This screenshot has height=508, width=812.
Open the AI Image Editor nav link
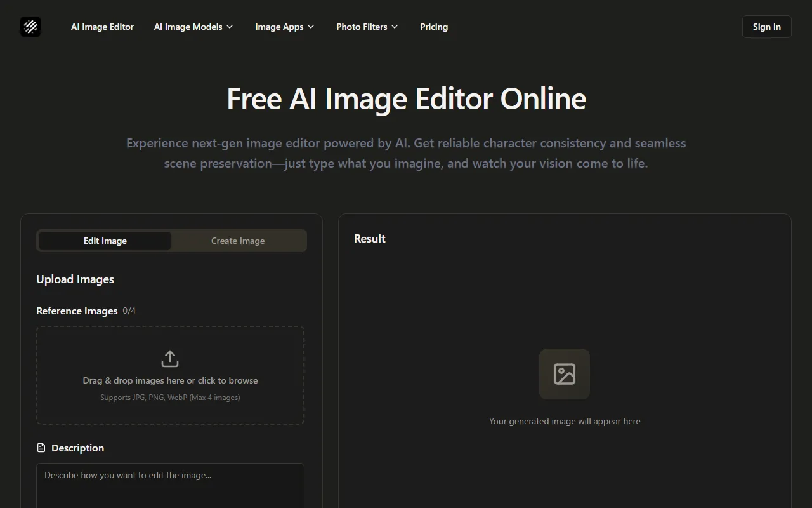(102, 27)
